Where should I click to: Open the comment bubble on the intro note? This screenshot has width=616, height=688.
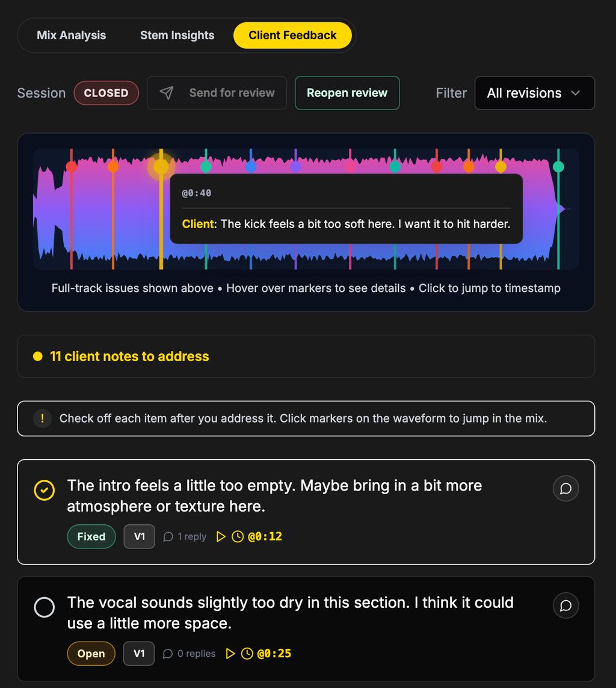[565, 488]
